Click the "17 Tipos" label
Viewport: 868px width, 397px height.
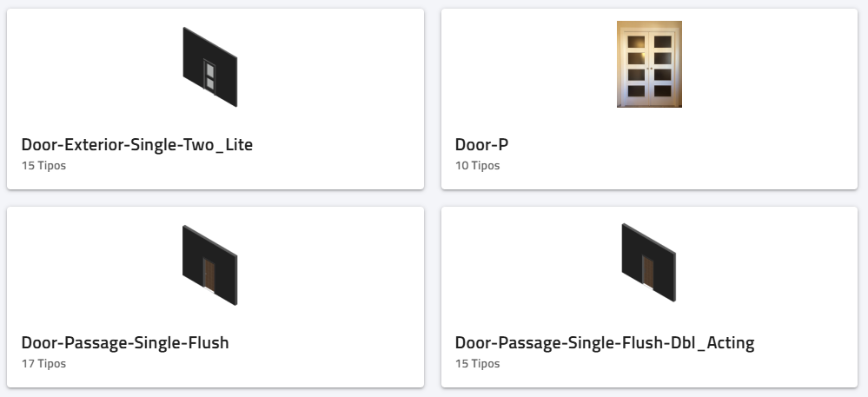click(x=43, y=363)
